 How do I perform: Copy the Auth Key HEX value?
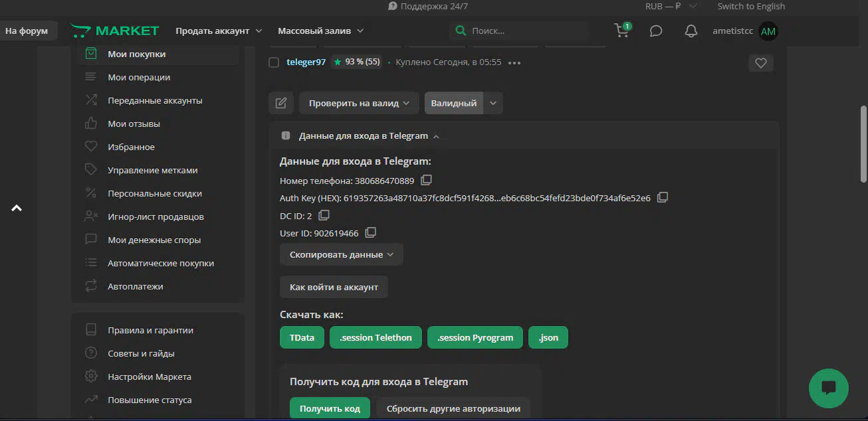pyautogui.click(x=663, y=197)
